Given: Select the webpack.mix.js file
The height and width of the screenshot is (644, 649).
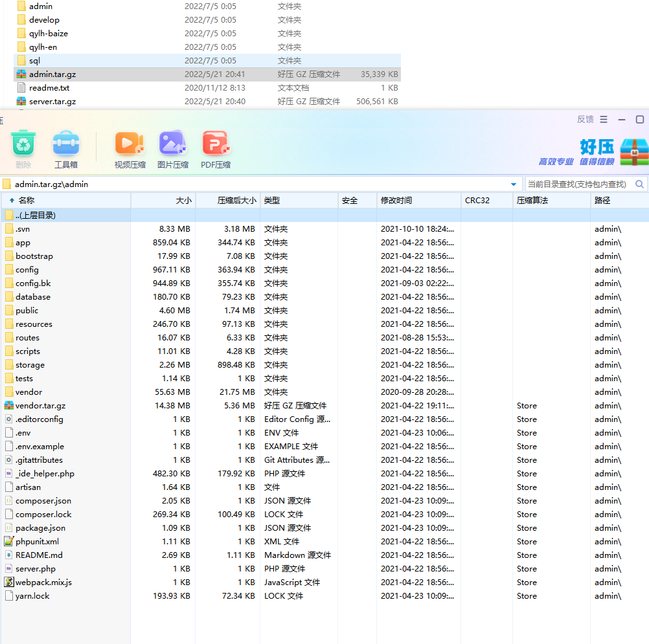Looking at the screenshot, I should tap(43, 583).
